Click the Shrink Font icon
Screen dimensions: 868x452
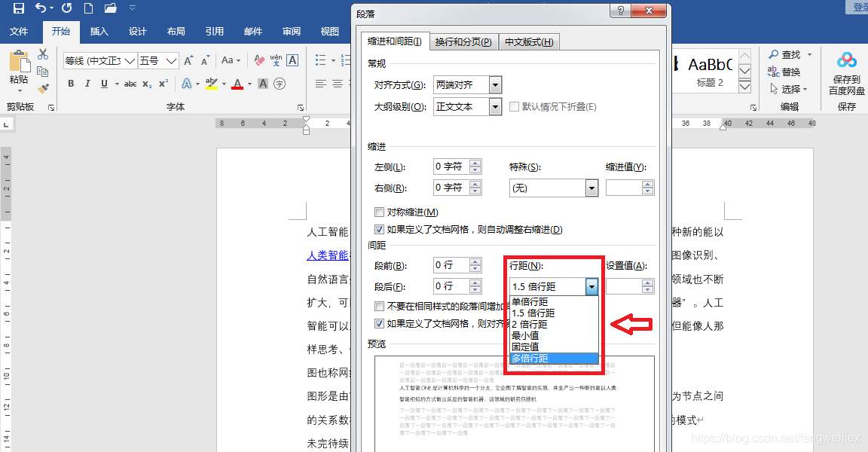coord(206,60)
